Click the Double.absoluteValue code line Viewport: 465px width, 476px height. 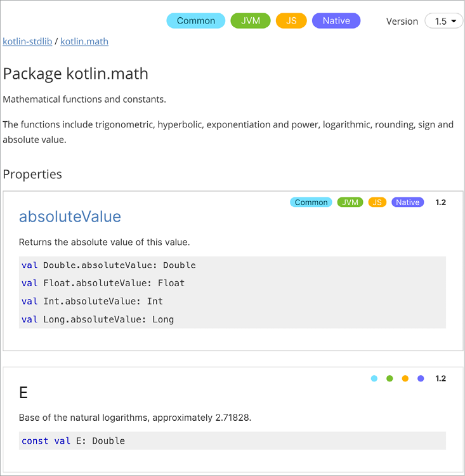[x=108, y=265]
